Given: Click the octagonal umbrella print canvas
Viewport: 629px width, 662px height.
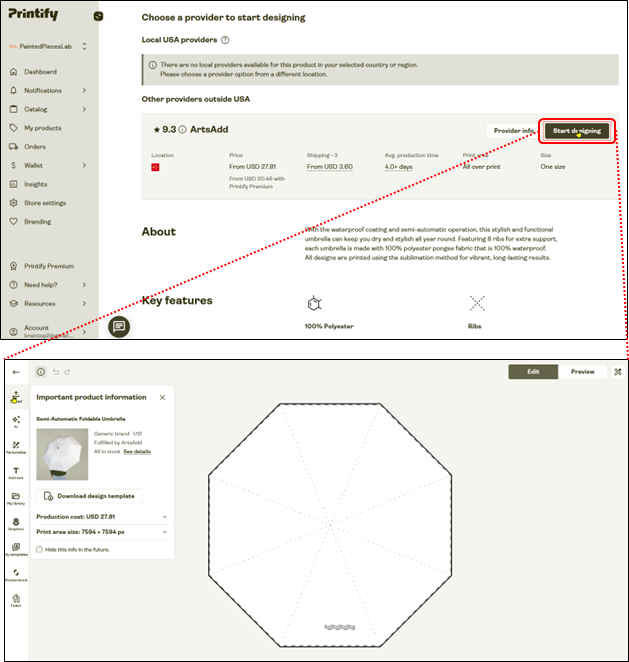Looking at the screenshot, I should [x=330, y=525].
